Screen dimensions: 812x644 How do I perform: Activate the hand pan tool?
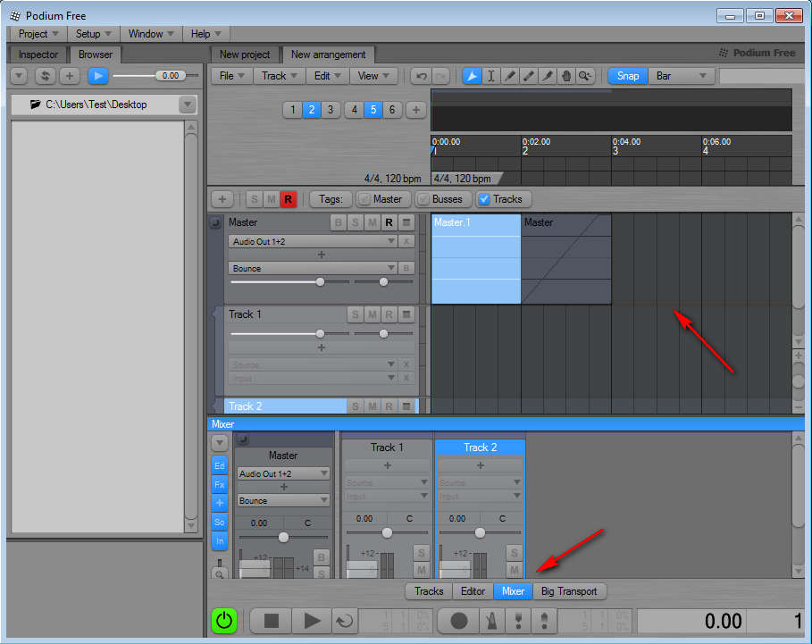point(565,76)
